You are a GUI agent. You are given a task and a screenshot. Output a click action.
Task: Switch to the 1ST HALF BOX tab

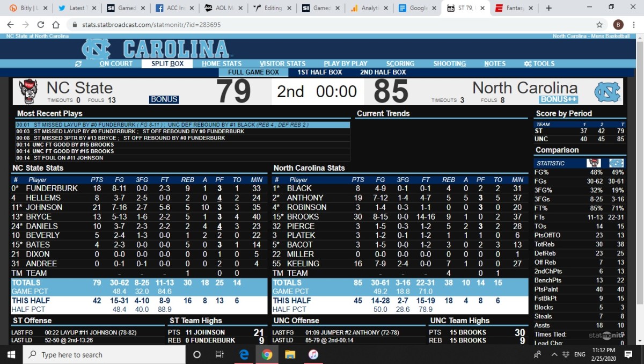tap(319, 72)
